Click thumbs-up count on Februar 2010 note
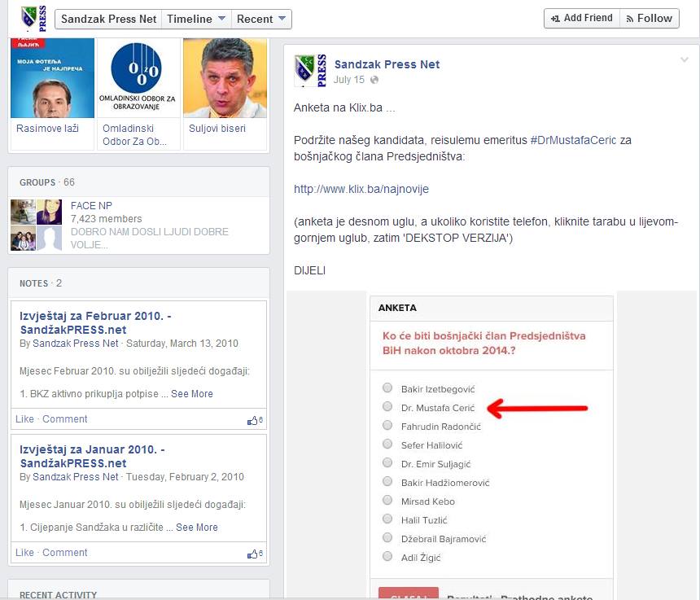 tap(255, 420)
